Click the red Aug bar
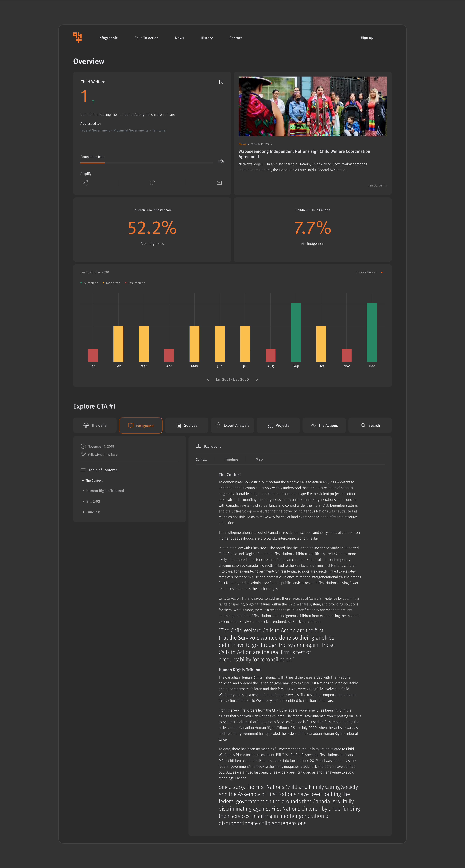Viewport: 465px width, 868px height. (271, 355)
